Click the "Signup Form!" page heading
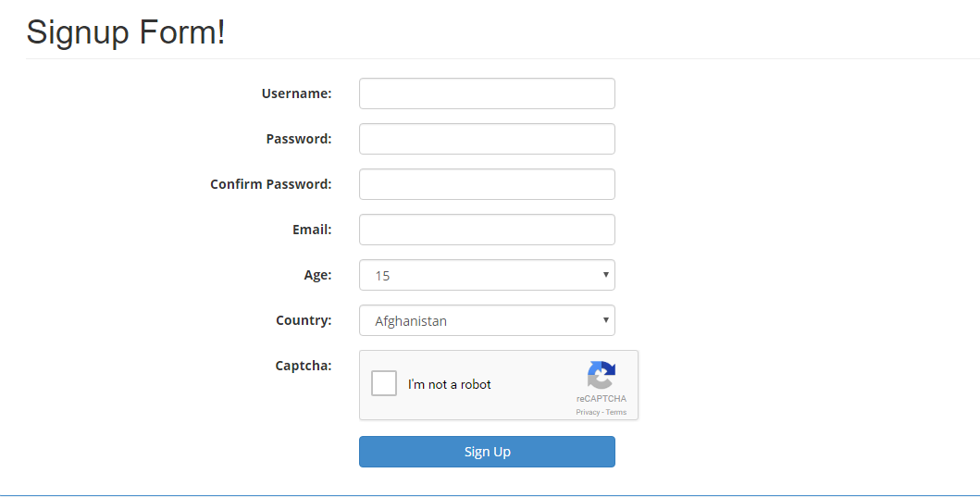Viewport: 980px width, 498px height. pos(126,32)
